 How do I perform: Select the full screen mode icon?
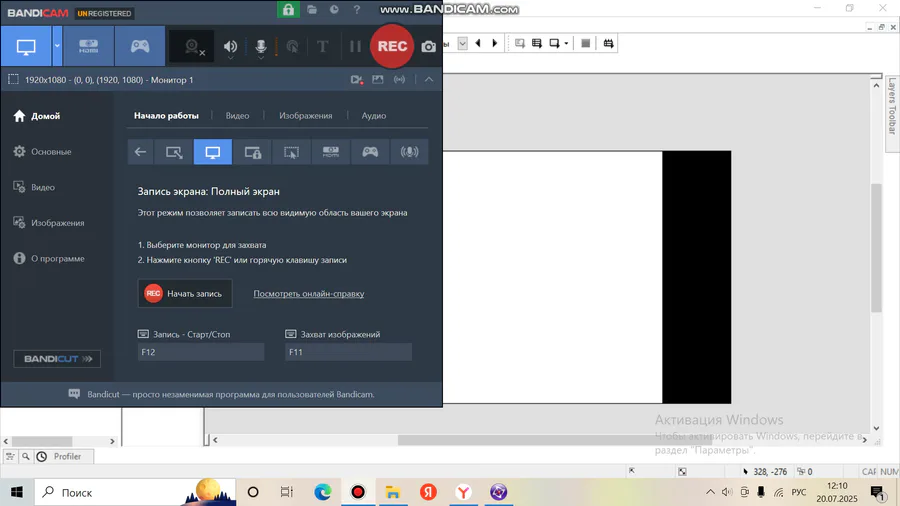[x=213, y=152]
